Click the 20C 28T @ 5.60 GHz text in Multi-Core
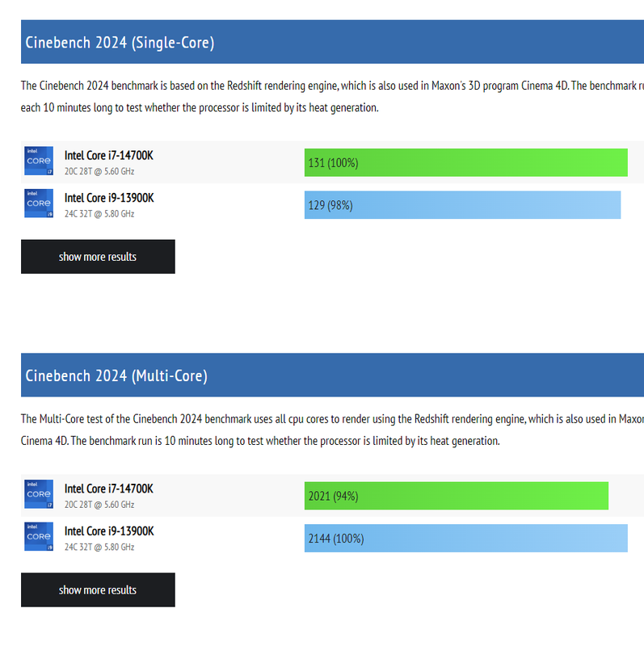 click(x=99, y=505)
